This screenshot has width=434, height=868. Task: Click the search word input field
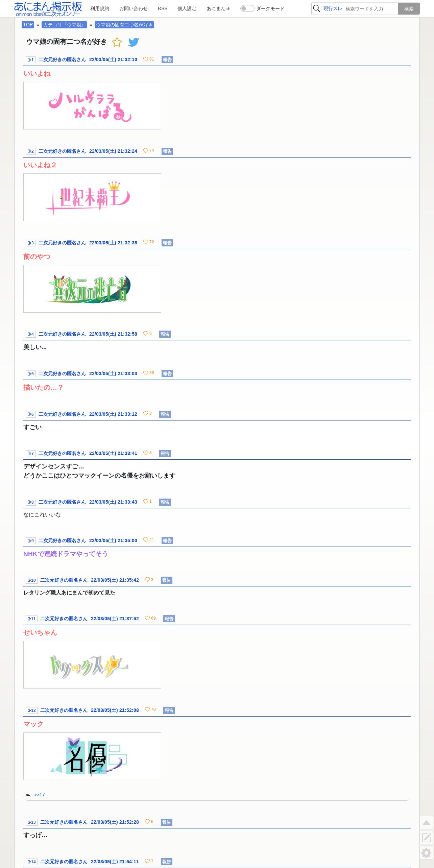[x=370, y=9]
